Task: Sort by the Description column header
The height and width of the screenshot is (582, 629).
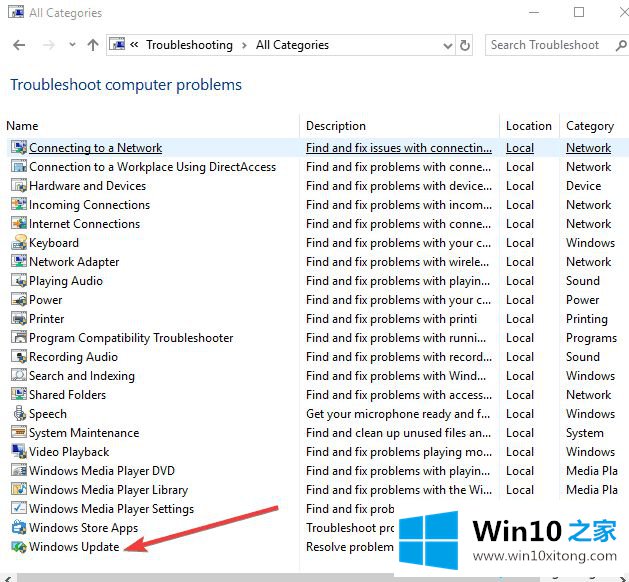Action: [x=336, y=126]
